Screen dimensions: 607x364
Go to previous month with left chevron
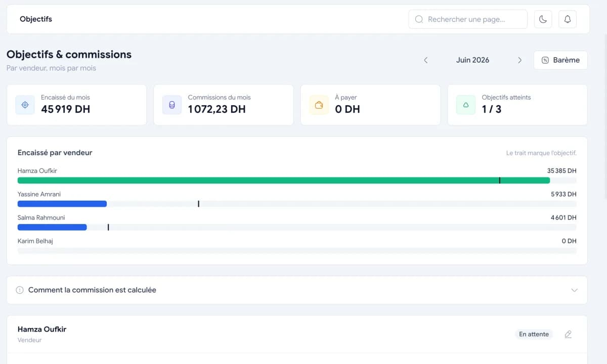pos(425,60)
